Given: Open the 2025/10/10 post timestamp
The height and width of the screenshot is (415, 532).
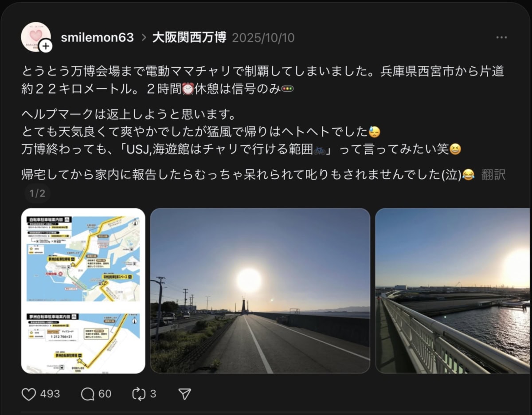Looking at the screenshot, I should [263, 38].
